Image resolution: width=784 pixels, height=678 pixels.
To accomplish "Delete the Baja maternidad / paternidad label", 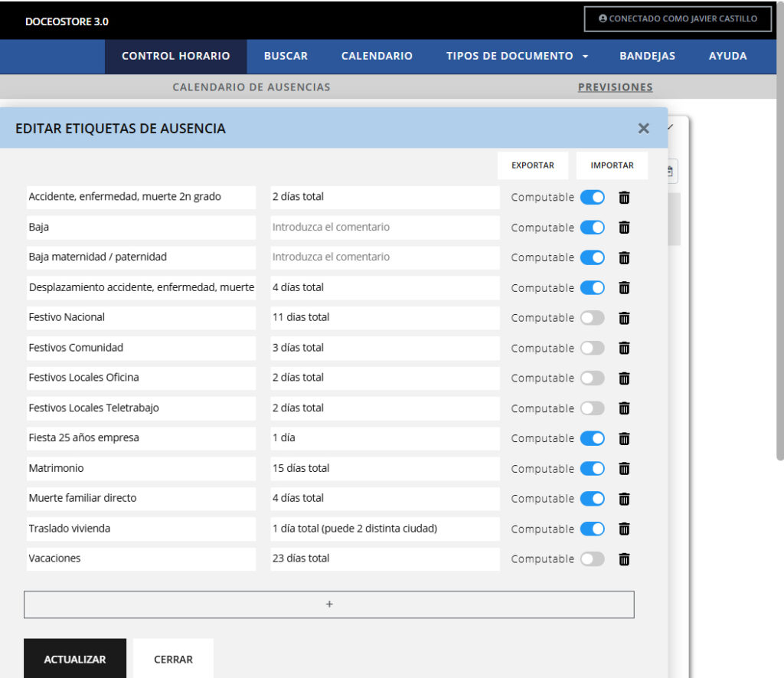I will click(624, 257).
